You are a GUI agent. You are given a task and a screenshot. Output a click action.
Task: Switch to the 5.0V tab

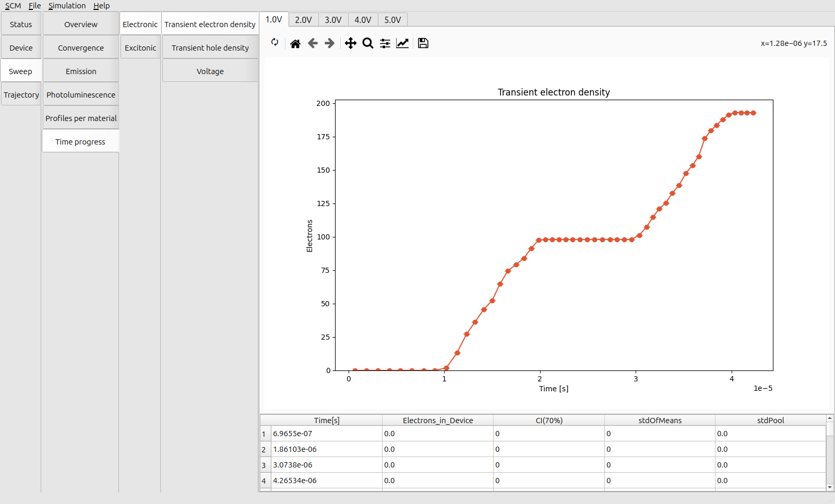coord(392,20)
